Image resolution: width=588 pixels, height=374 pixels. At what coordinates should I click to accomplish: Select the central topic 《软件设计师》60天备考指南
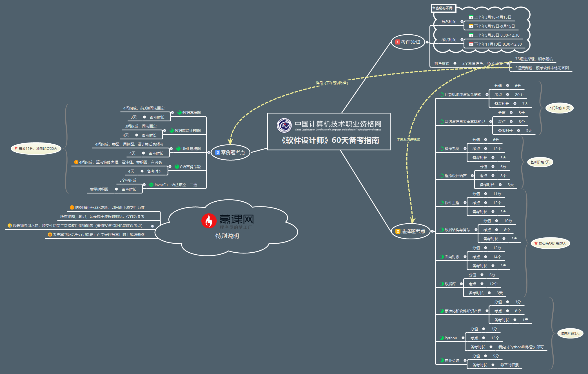329,132
